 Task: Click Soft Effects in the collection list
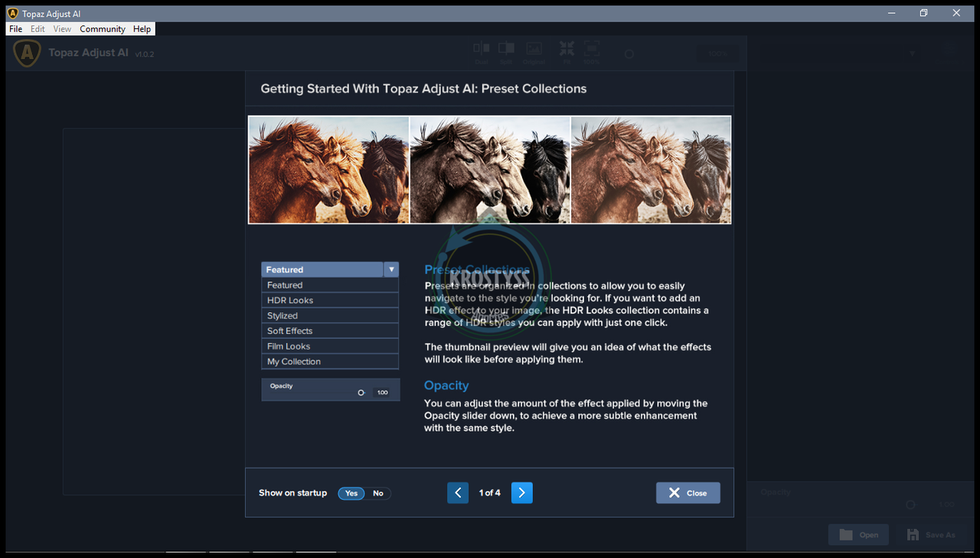[x=330, y=331]
